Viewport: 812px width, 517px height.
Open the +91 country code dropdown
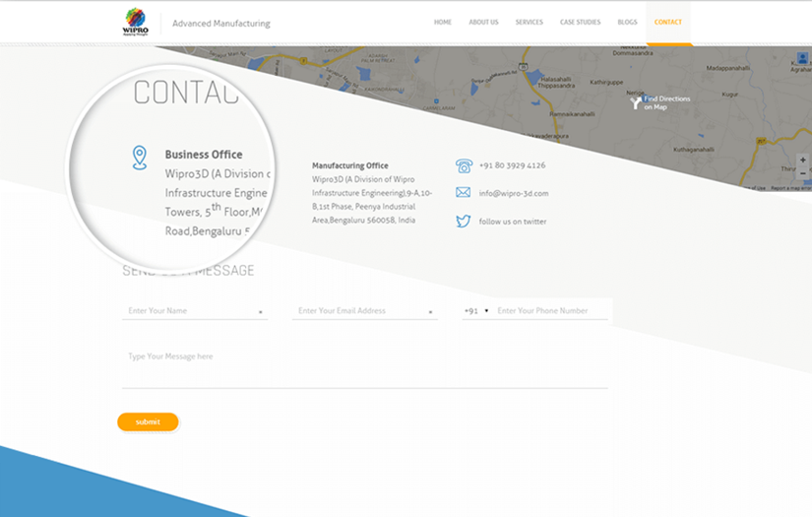[x=476, y=311]
